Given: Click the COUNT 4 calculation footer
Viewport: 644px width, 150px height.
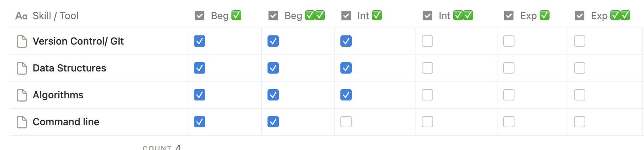Looking at the screenshot, I should click(x=162, y=147).
